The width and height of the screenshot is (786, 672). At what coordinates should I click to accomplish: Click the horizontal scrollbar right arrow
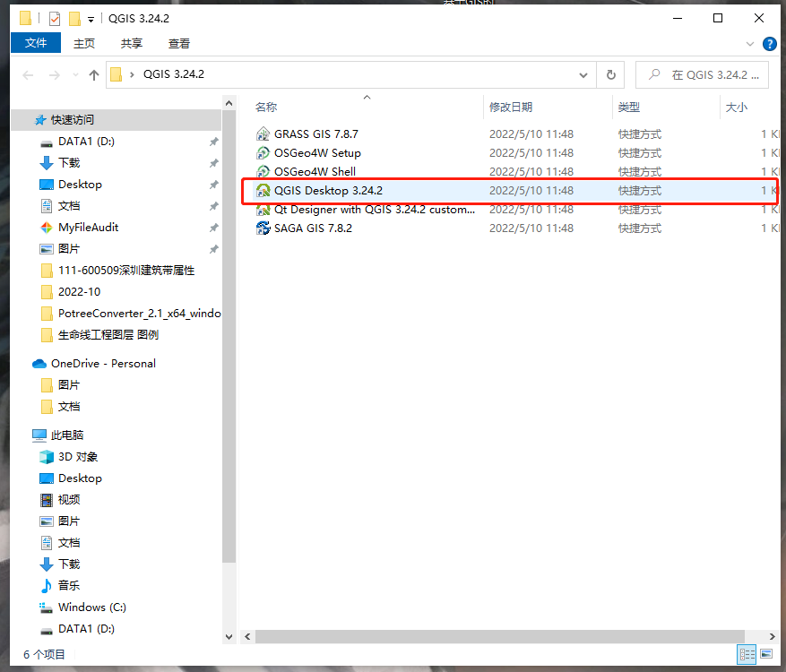772,636
